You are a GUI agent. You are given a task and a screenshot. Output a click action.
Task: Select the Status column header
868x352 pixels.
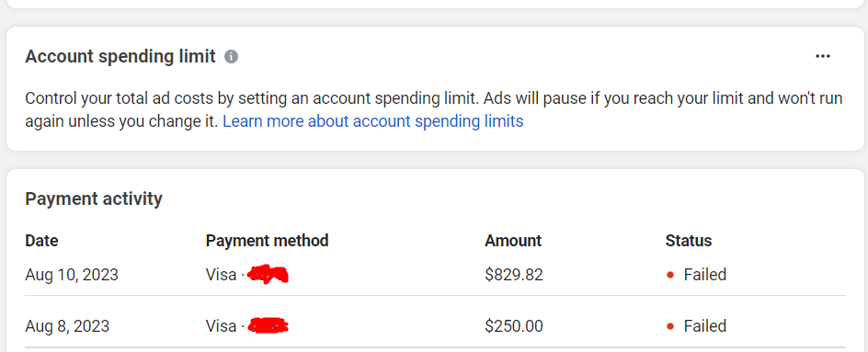pos(689,241)
